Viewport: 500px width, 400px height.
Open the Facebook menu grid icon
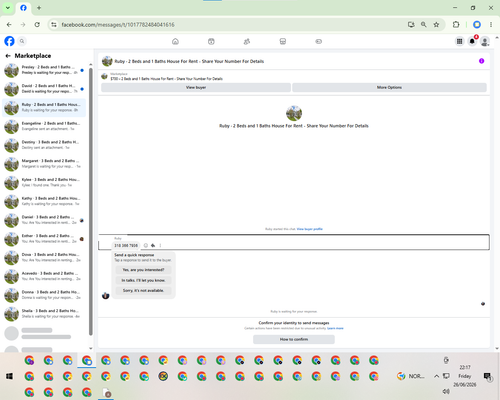(459, 41)
